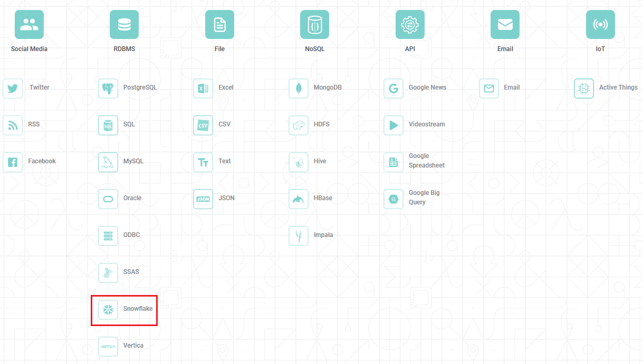The image size is (643, 364).
Task: Open the Vertica connector icon
Action: [x=108, y=346]
